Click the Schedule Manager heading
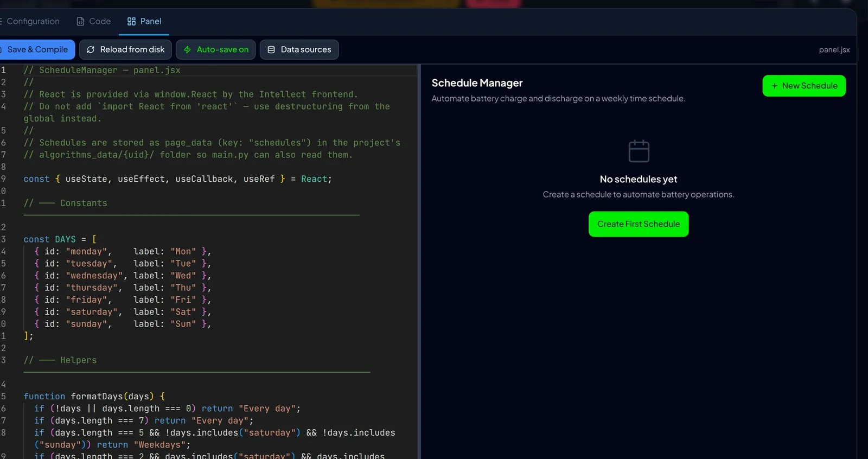Image resolution: width=868 pixels, height=459 pixels. tap(477, 83)
